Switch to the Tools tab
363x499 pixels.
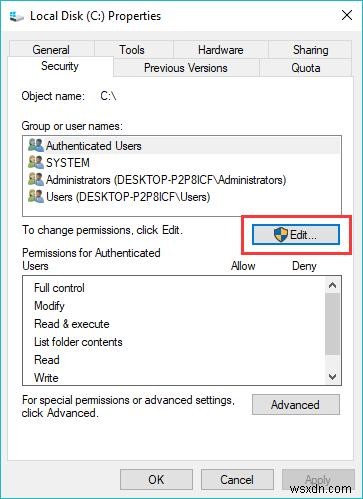click(x=132, y=50)
